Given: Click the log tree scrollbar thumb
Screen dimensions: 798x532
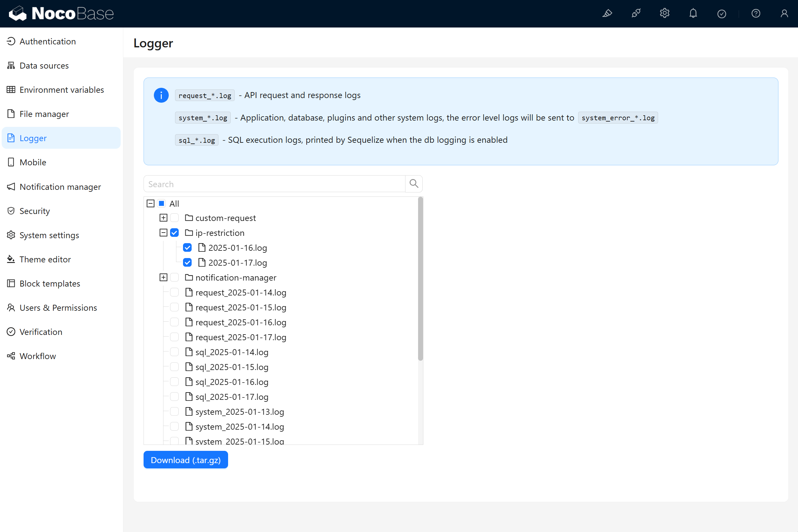Looking at the screenshot, I should (420, 278).
